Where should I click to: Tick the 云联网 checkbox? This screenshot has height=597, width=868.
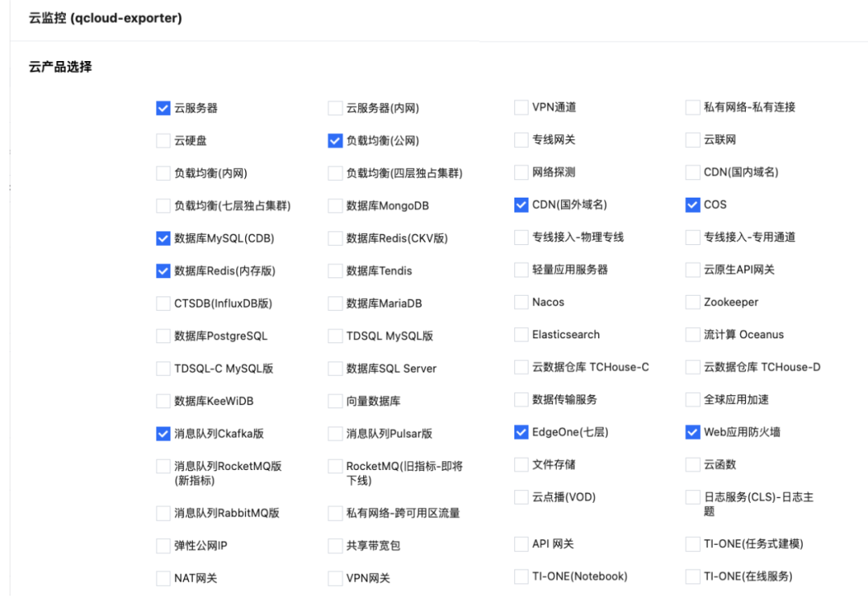click(x=693, y=140)
